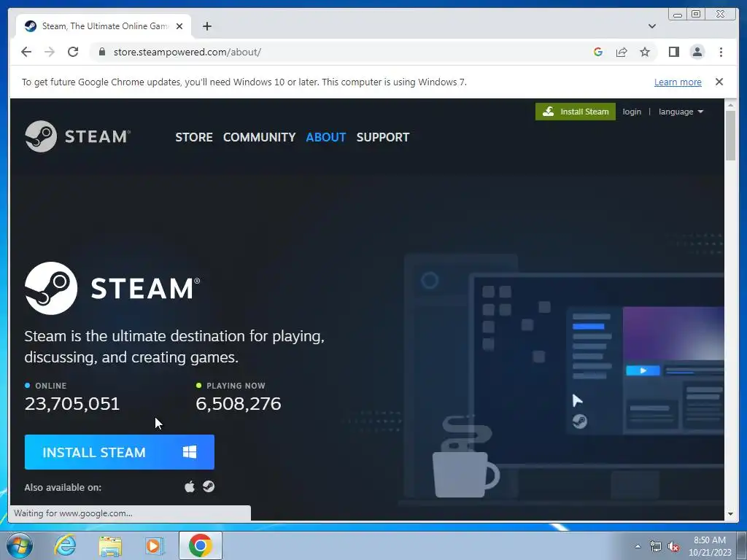Click the green Install Steam header button

(576, 112)
